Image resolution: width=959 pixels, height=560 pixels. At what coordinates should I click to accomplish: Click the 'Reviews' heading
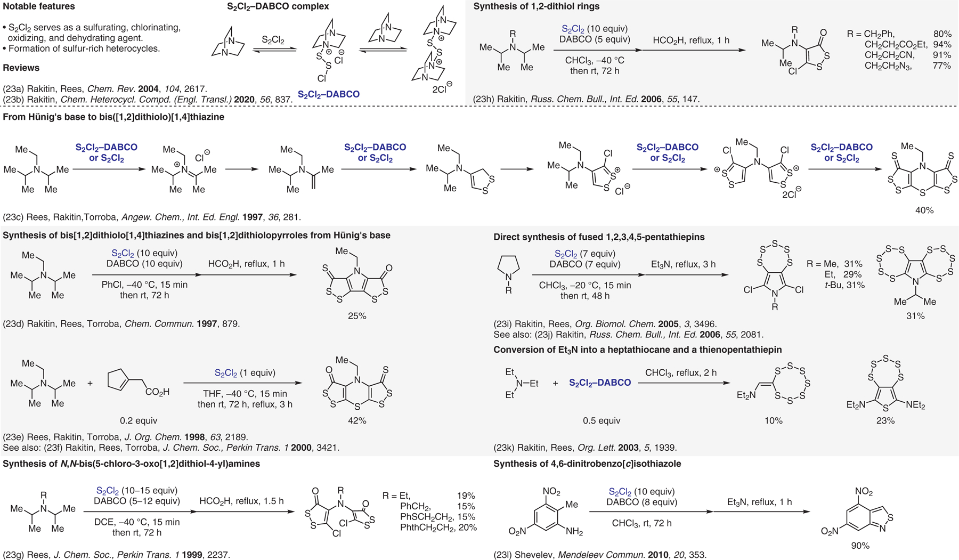point(21,68)
